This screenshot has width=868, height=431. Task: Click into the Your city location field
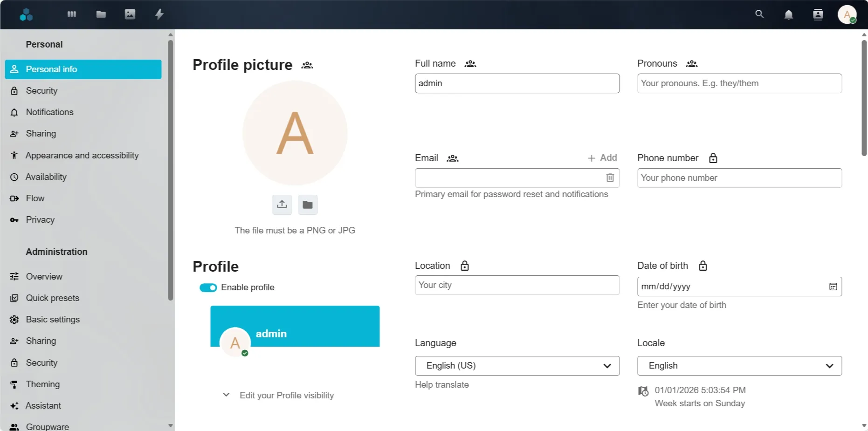pos(517,285)
